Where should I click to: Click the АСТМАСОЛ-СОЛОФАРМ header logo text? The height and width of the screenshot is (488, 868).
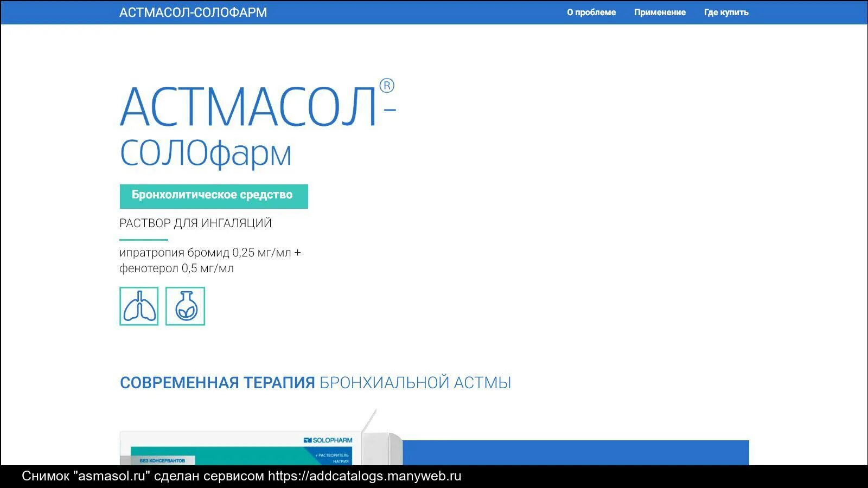(x=193, y=12)
